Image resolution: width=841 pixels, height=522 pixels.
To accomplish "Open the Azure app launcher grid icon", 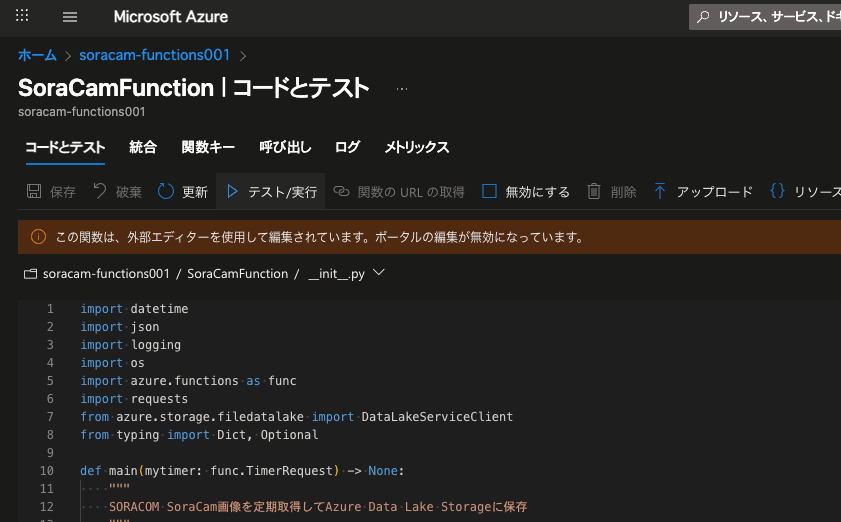I will pyautogui.click(x=22, y=16).
